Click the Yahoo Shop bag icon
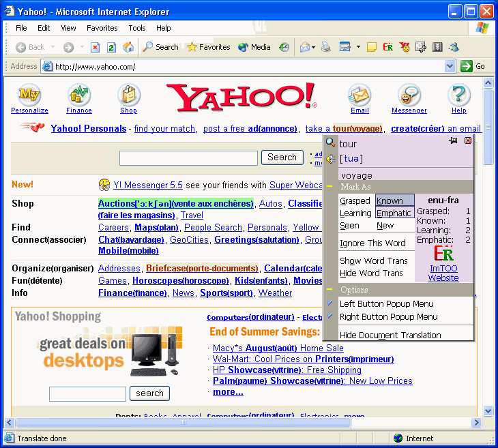 pyautogui.click(x=129, y=95)
